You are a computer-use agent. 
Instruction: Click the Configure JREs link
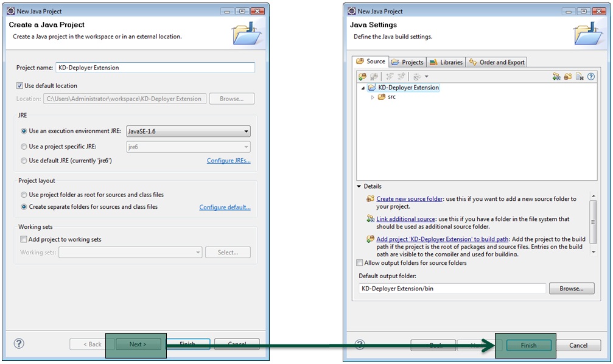point(228,161)
